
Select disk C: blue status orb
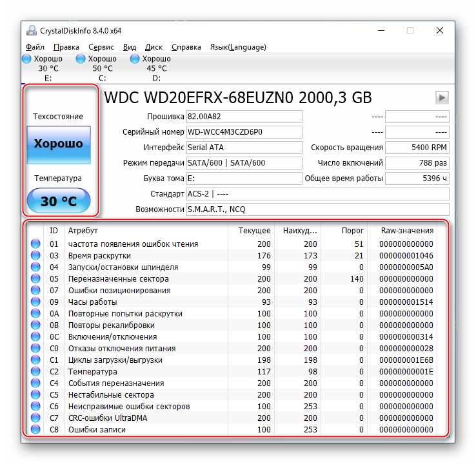pos(81,59)
